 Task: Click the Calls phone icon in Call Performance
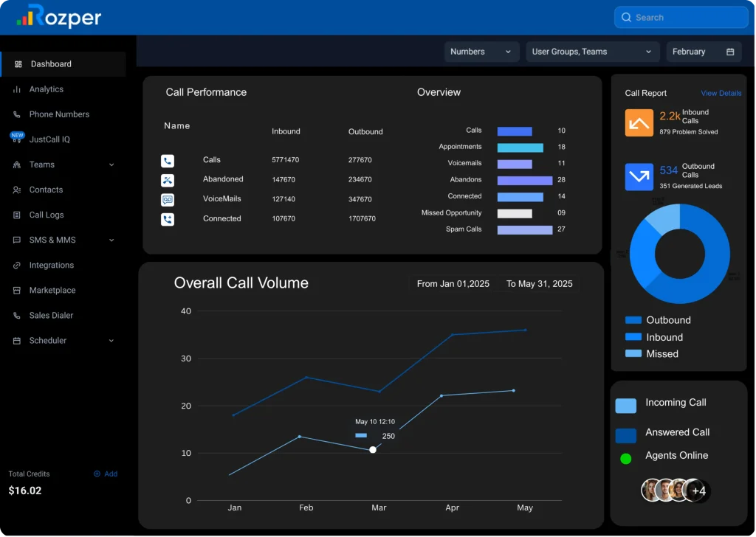(x=168, y=161)
